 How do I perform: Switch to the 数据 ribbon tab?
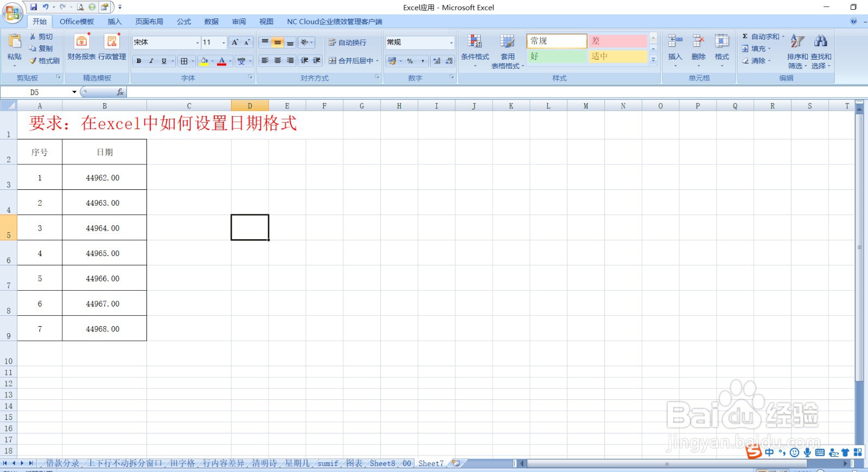(x=211, y=22)
